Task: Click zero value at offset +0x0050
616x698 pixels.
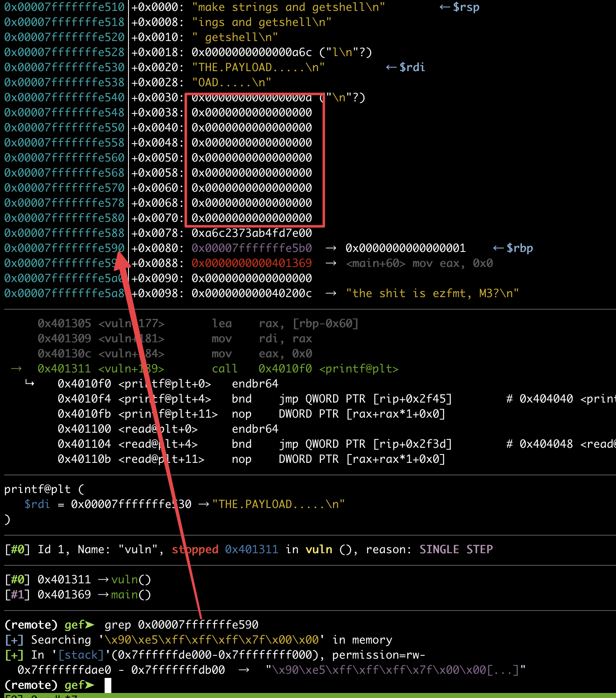Action: click(252, 158)
